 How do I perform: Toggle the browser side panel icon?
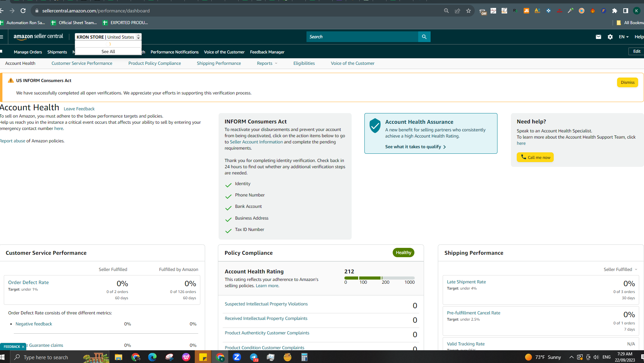[626, 11]
